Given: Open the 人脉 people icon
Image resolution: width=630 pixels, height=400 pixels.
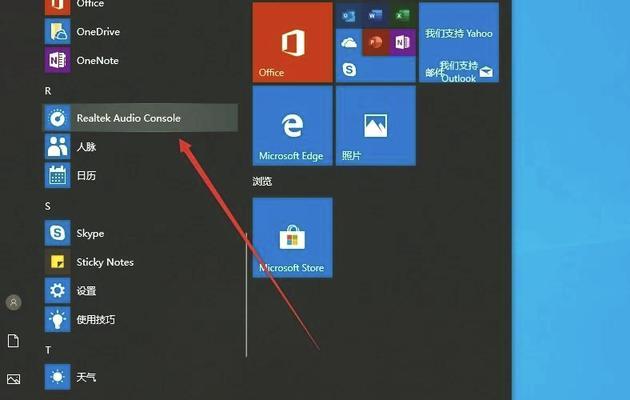Looking at the screenshot, I should [57, 147].
